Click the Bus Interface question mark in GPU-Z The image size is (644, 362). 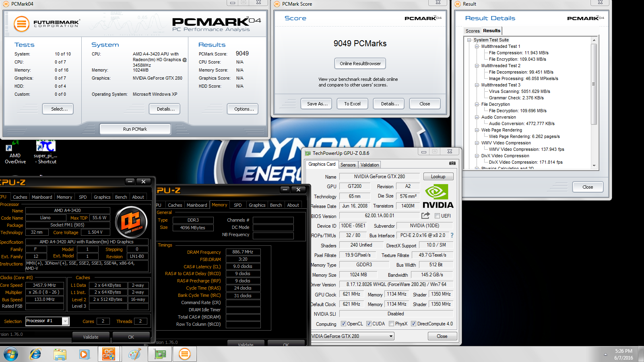click(x=452, y=235)
